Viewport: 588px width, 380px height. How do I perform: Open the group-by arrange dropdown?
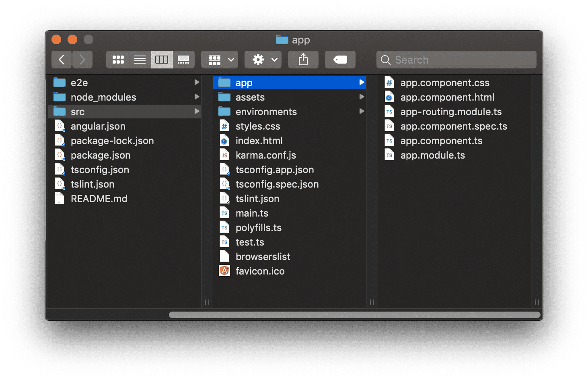[220, 60]
